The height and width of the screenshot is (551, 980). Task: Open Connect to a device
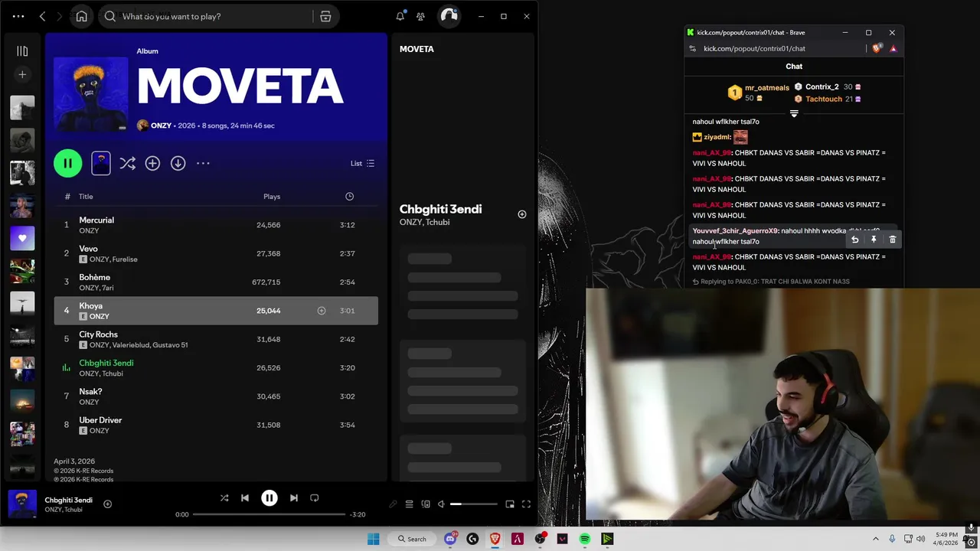coord(426,504)
